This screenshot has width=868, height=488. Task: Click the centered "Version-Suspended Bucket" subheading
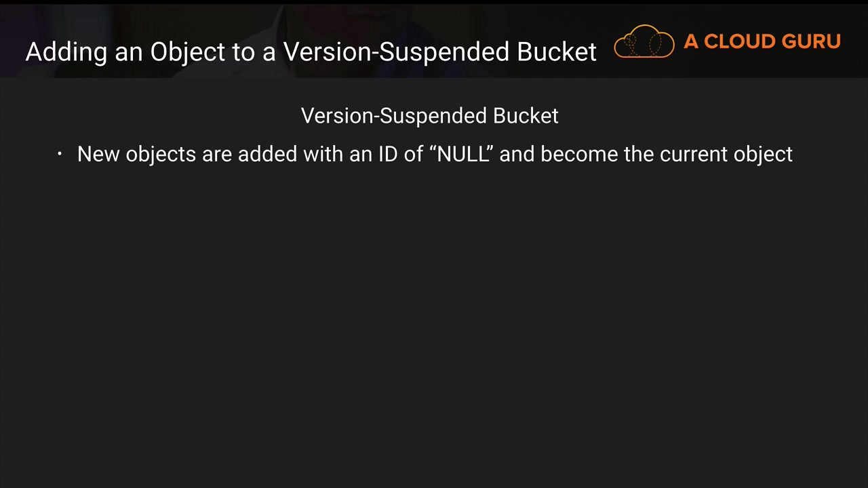click(429, 116)
